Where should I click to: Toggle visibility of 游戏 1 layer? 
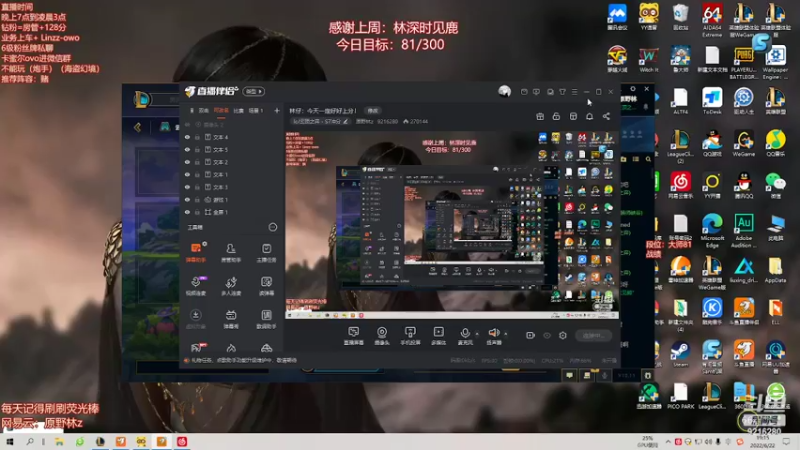pyautogui.click(x=187, y=199)
